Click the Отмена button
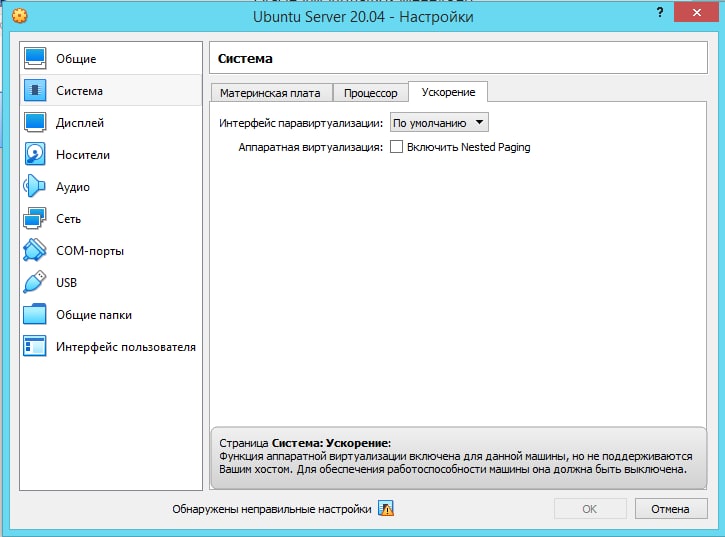Viewport: 725px width, 537px height. pos(671,509)
